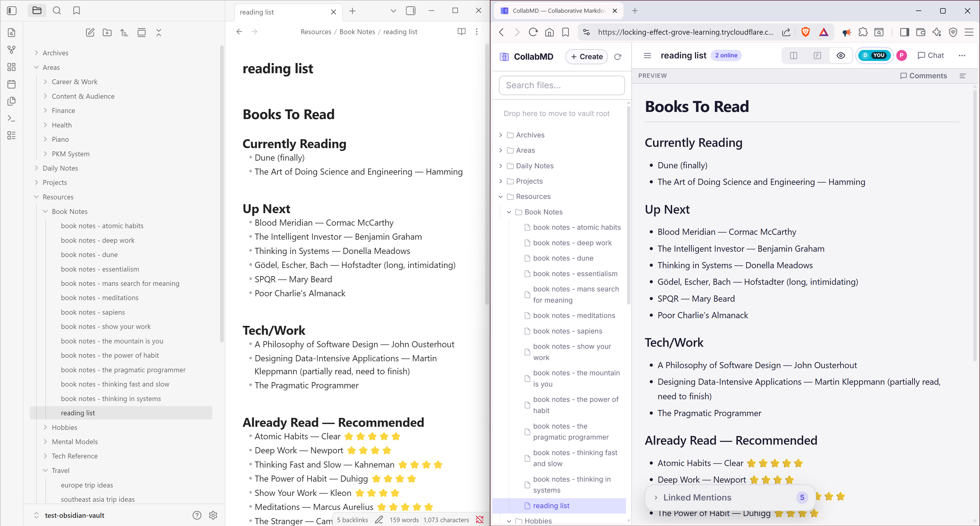Switch CollabMD to editor-only view
Image resolution: width=980 pixels, height=526 pixels.
pyautogui.click(x=817, y=56)
